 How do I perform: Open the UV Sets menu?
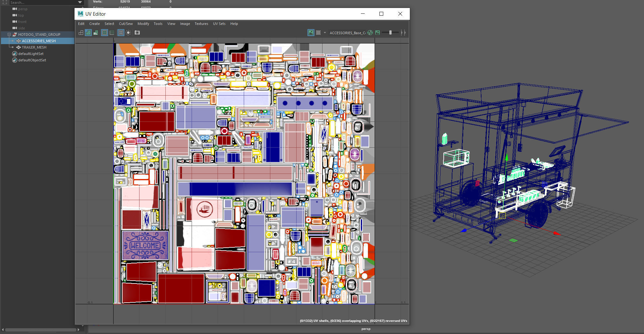[219, 24]
